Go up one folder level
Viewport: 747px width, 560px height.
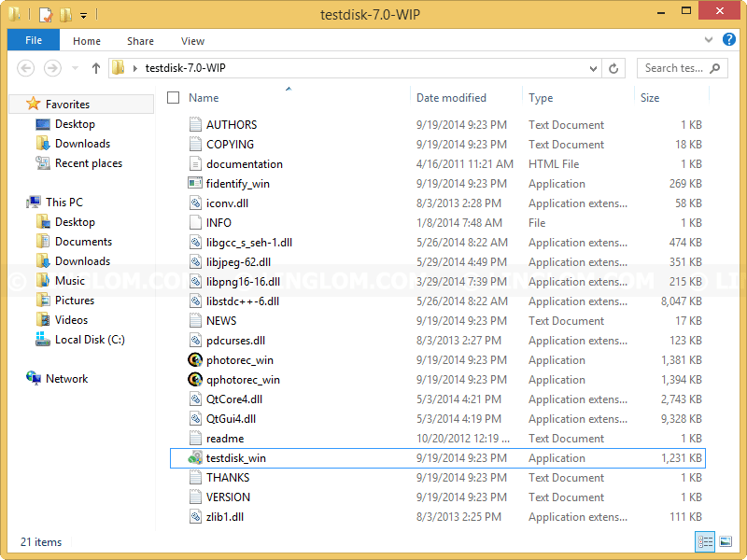96,68
